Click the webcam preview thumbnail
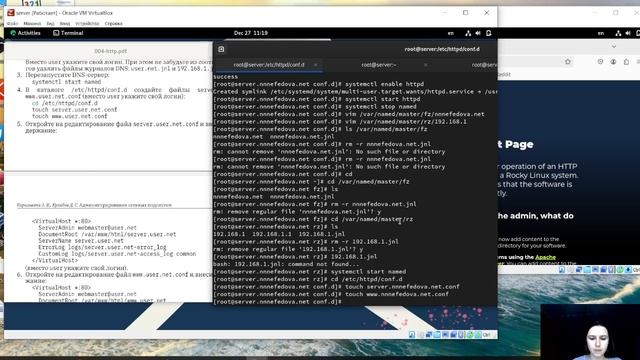 (590, 332)
